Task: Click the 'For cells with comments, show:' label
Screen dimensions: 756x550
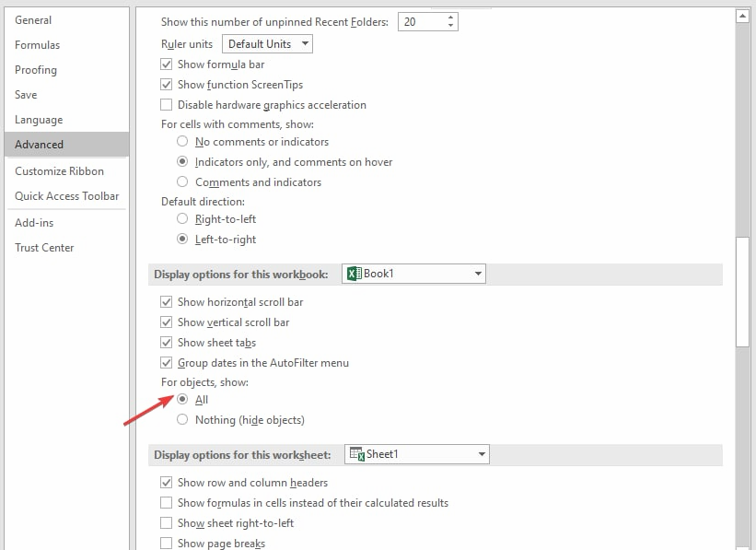Action: click(x=238, y=124)
